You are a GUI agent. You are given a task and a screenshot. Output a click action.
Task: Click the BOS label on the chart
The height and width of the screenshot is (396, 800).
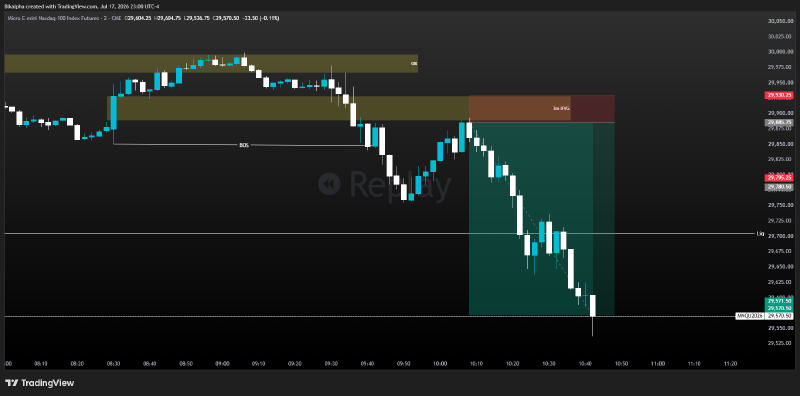(244, 145)
